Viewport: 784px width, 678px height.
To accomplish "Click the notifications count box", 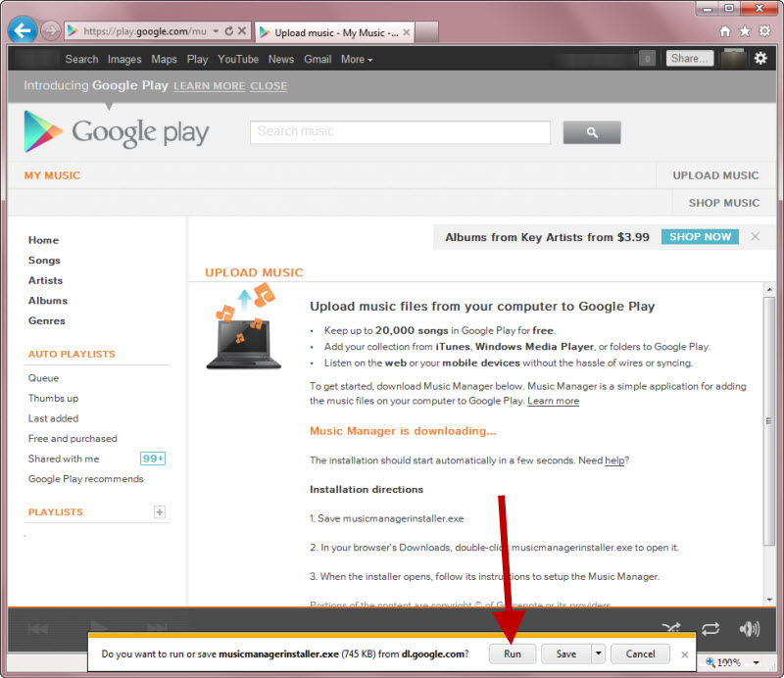I will (648, 59).
